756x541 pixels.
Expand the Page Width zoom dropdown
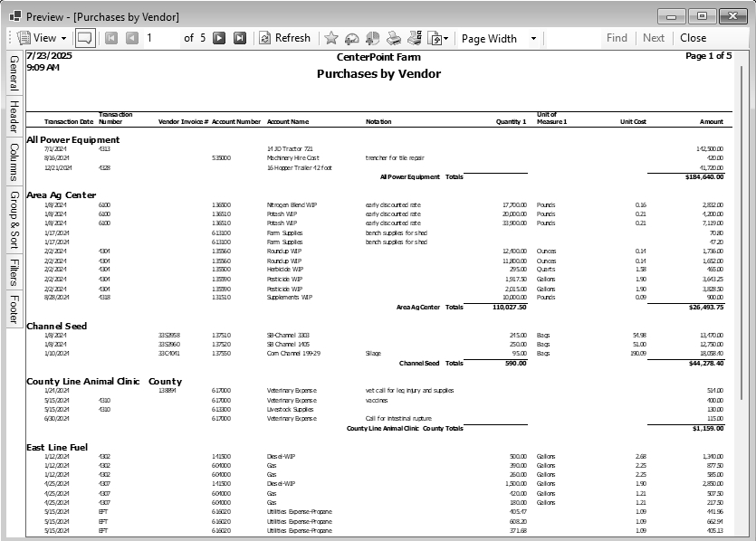tap(533, 38)
